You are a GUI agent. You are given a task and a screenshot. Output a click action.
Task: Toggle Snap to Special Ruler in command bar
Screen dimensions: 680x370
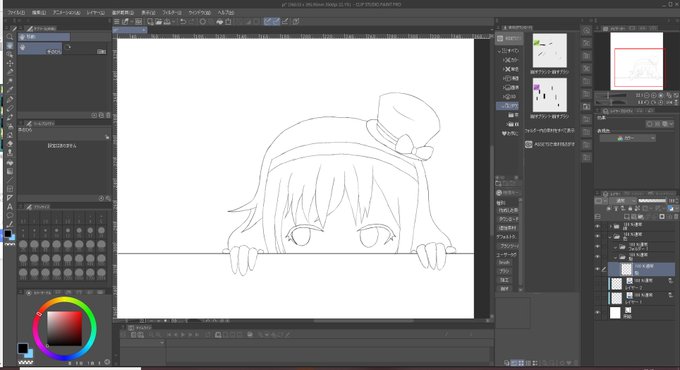pyautogui.click(x=276, y=21)
